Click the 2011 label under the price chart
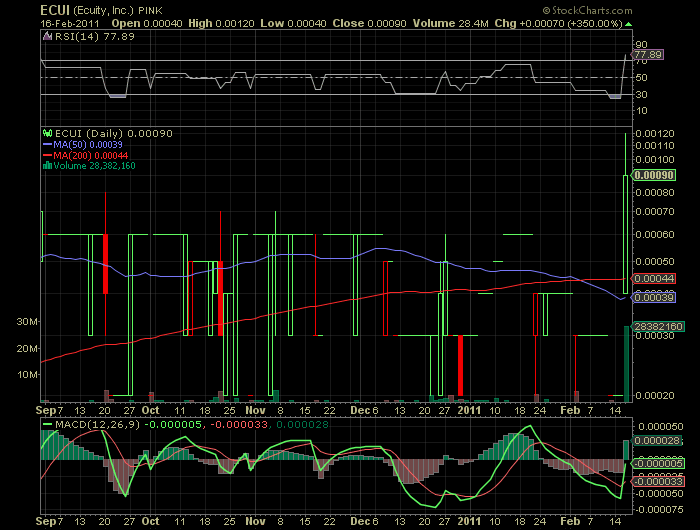Screen dimensions: 700x530 tap(469, 410)
